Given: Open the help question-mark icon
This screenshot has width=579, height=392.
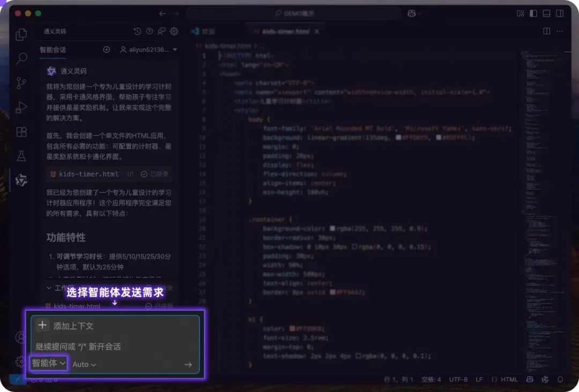Looking at the screenshot, I should pyautogui.click(x=150, y=32).
